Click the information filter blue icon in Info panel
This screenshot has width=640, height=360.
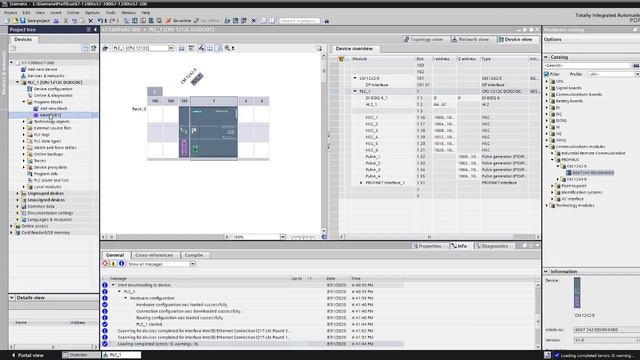point(121,264)
